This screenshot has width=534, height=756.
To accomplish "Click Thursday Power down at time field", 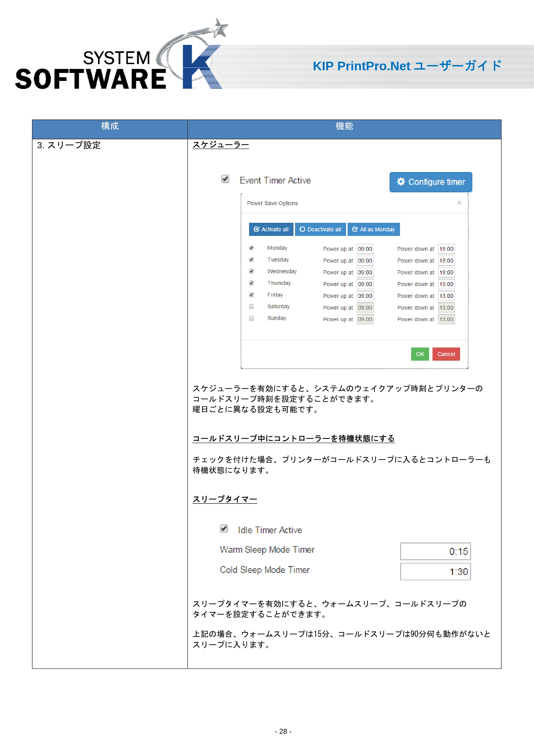I will click(446, 284).
